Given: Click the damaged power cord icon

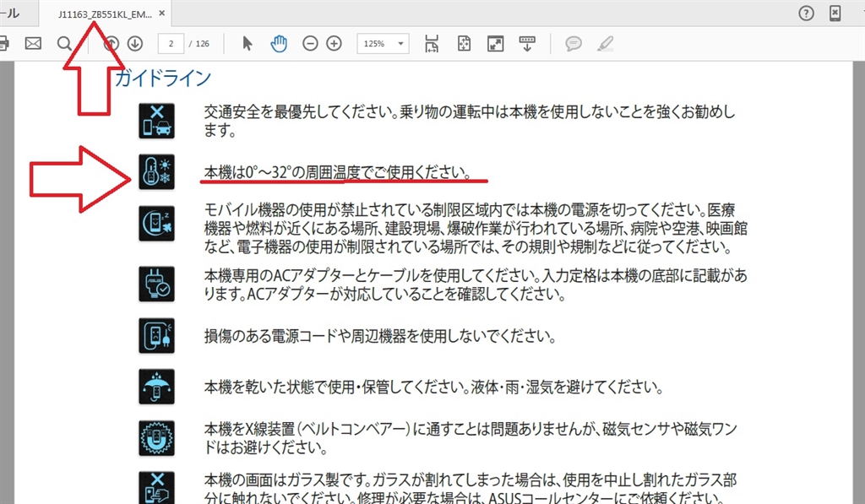Looking at the screenshot, I should [x=156, y=335].
